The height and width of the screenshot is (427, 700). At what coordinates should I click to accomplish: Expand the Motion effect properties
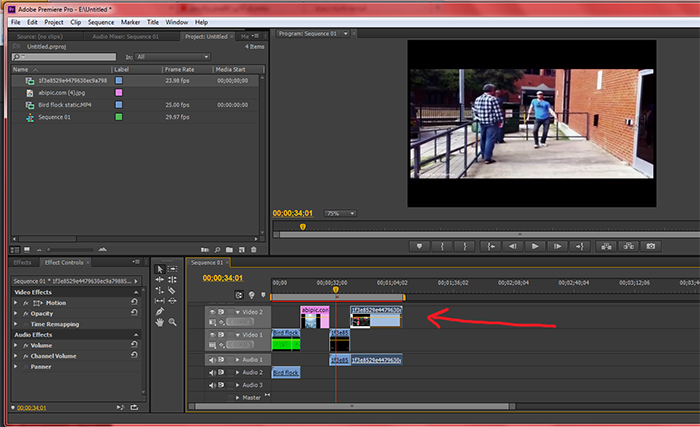pos(16,303)
